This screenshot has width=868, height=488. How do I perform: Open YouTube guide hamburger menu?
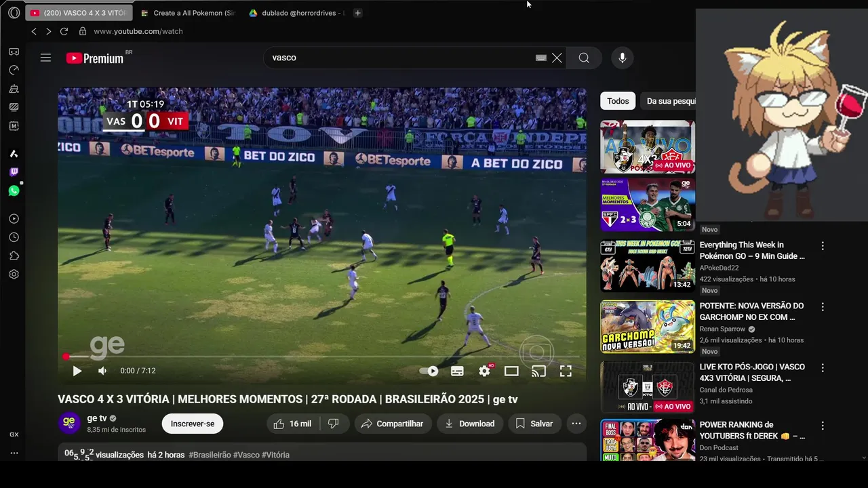(x=45, y=58)
